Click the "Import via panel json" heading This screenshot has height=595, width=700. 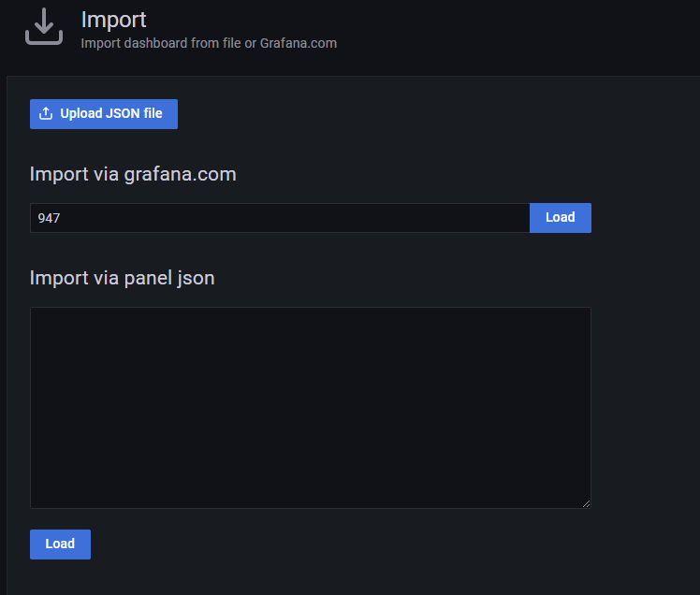tap(122, 278)
